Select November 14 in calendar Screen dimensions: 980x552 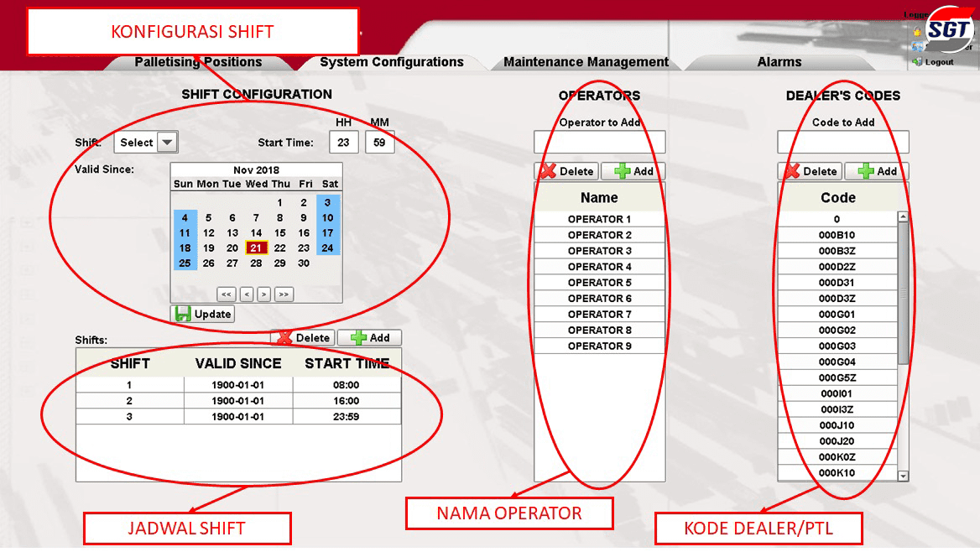(256, 232)
